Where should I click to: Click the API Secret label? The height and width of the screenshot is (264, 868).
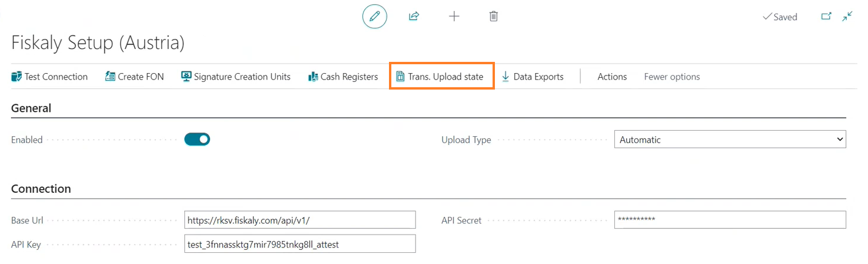(461, 220)
